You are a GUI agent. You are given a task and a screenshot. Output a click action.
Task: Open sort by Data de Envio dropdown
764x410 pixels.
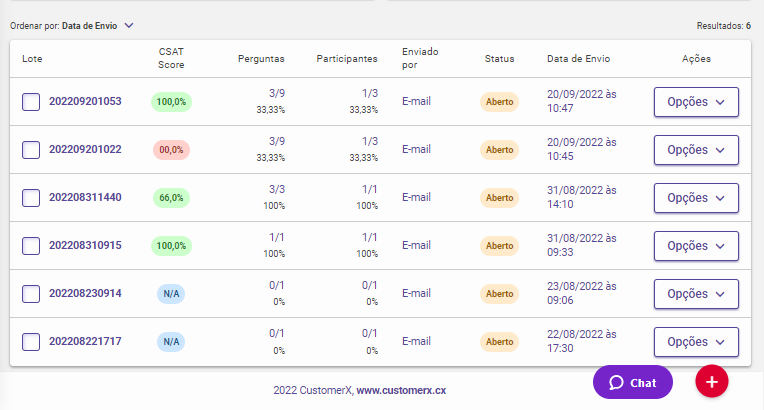[x=97, y=26]
